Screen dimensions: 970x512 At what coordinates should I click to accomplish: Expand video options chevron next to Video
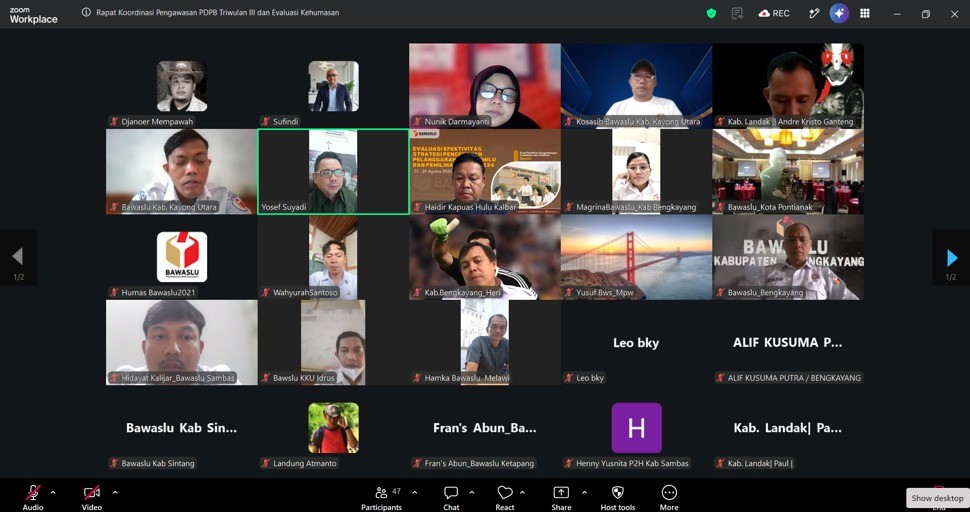click(114, 493)
